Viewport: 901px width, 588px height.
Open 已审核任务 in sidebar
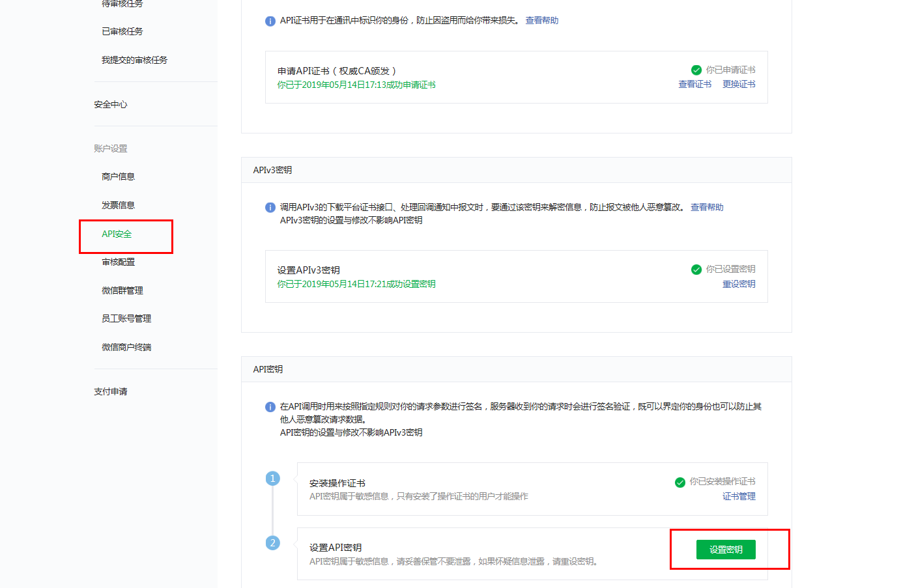(x=122, y=31)
